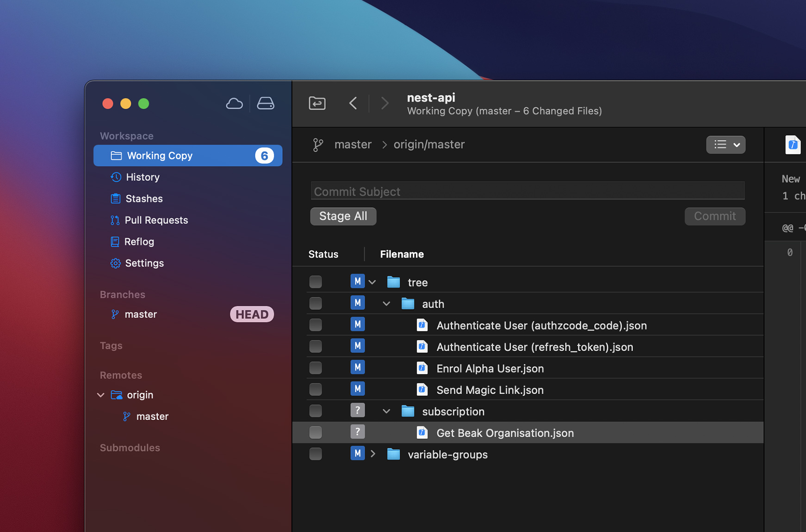Click the back navigation arrow in the toolbar
The width and height of the screenshot is (806, 532).
click(353, 103)
